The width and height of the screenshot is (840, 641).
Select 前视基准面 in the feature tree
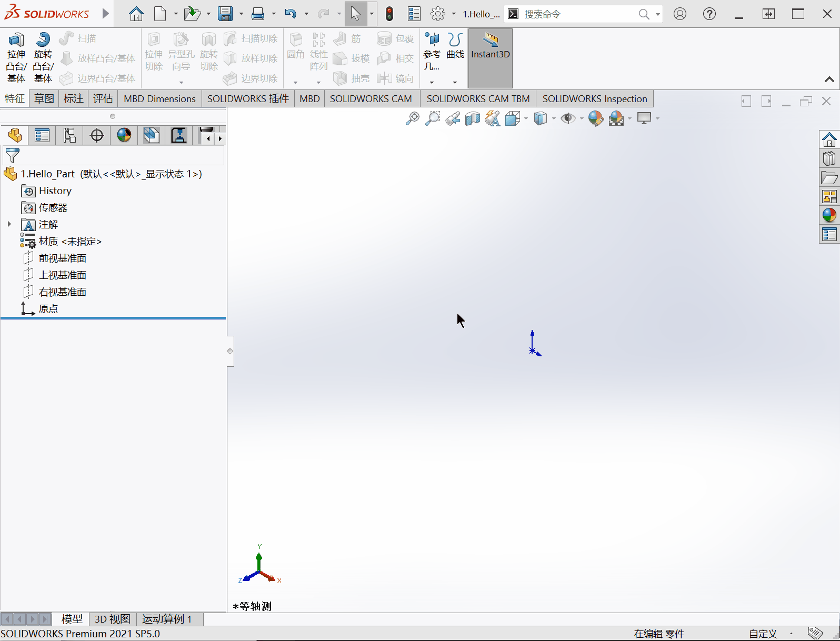point(62,258)
